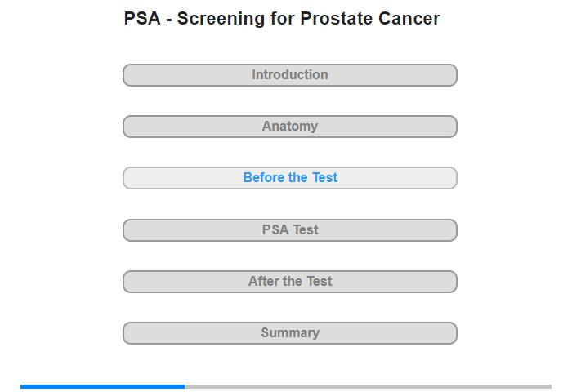Click the Summary text at list bottom

(x=290, y=333)
